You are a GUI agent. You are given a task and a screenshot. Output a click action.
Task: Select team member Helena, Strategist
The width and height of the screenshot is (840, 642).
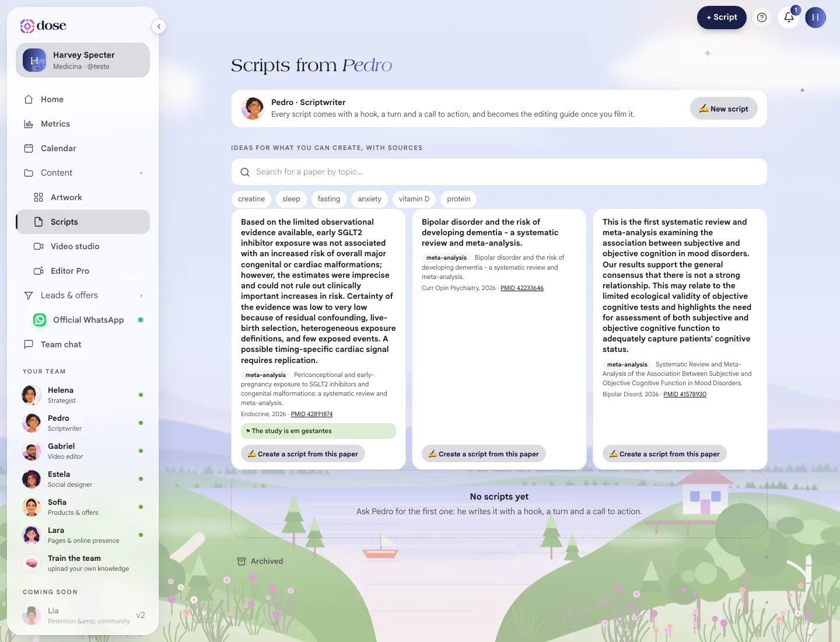83,395
